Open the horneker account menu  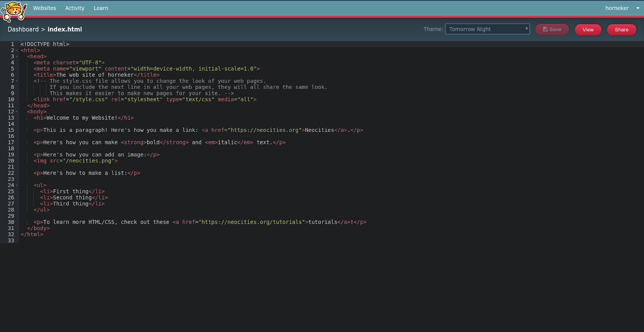coord(617,8)
